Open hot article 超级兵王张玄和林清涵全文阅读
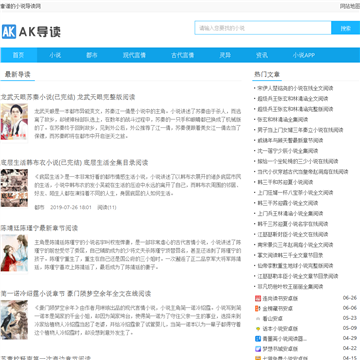This screenshot has height=360, width=360. pos(293,99)
